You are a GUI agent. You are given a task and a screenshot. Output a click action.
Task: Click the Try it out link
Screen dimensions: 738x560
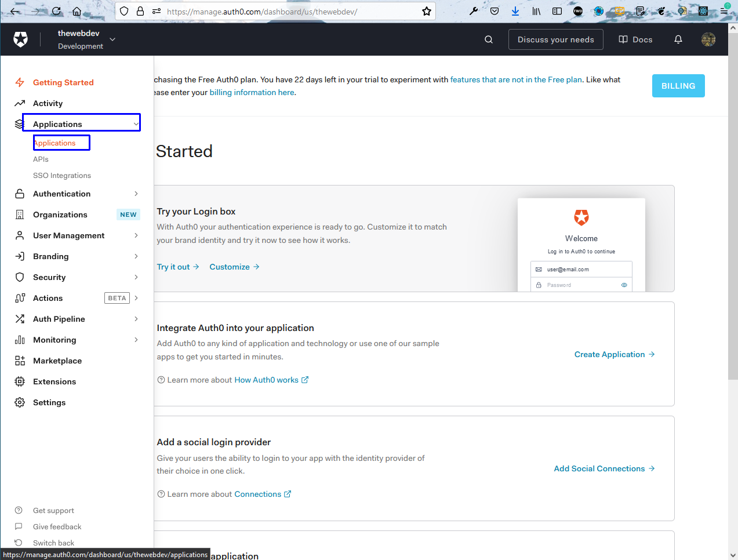[178, 267]
